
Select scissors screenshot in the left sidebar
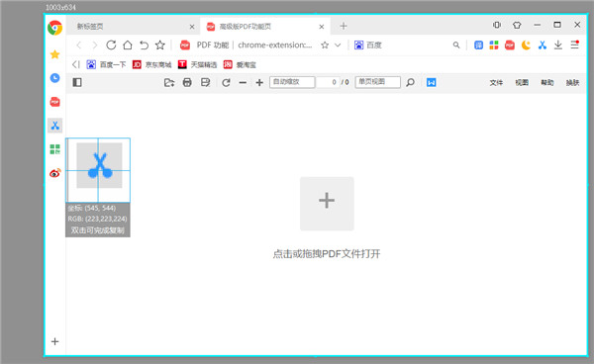[54, 126]
